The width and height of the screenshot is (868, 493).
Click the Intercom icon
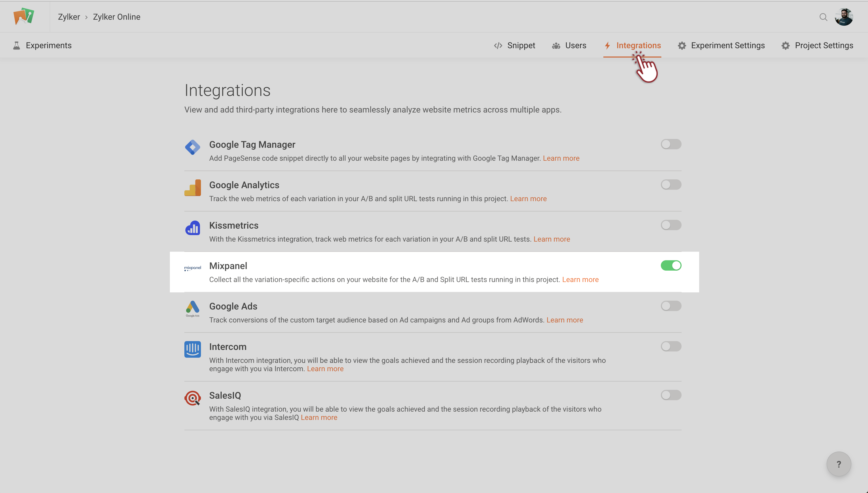coord(192,349)
